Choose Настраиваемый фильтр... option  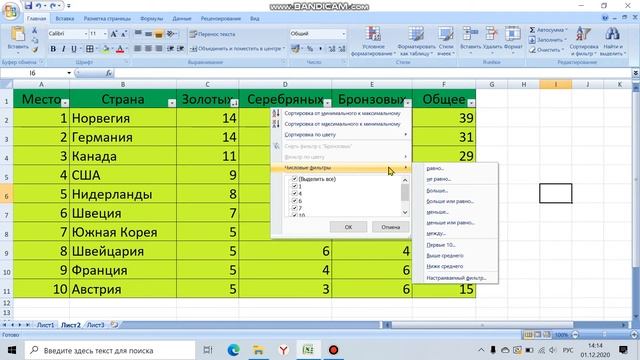tap(456, 278)
